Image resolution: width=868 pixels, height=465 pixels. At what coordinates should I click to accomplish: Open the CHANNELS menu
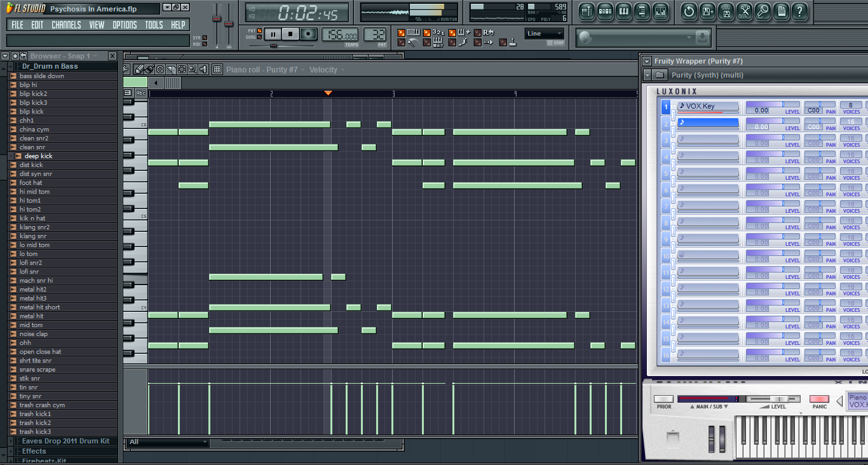(66, 25)
